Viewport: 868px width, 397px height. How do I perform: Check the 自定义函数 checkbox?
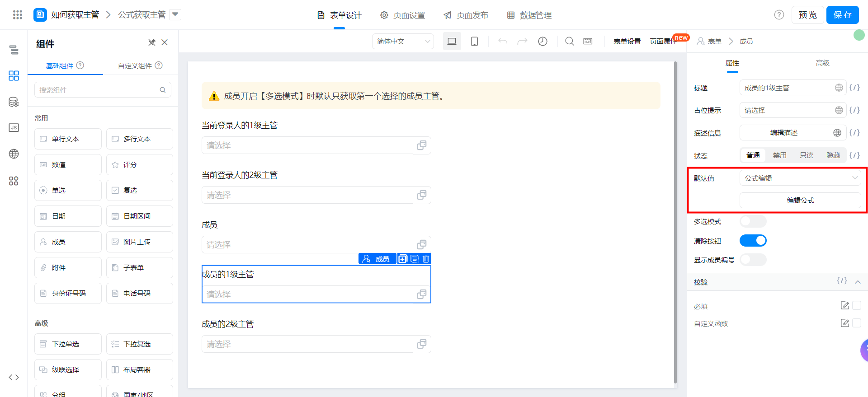[x=857, y=323]
